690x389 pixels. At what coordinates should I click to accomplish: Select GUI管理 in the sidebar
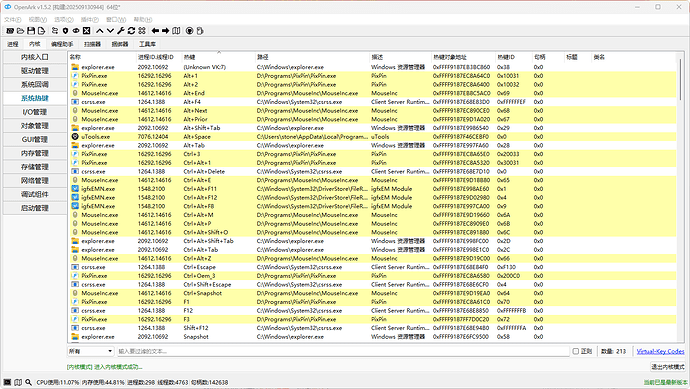(x=35, y=139)
